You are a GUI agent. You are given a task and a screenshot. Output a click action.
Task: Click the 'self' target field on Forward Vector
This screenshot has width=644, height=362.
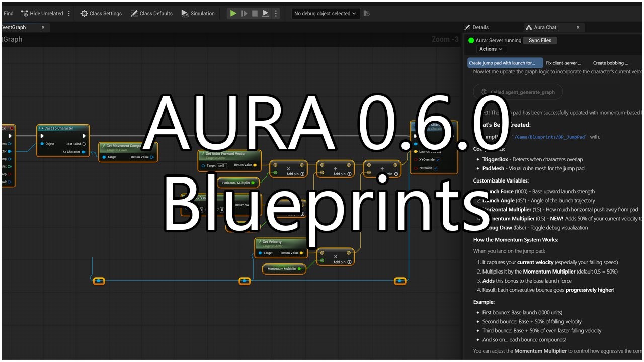[x=222, y=165]
